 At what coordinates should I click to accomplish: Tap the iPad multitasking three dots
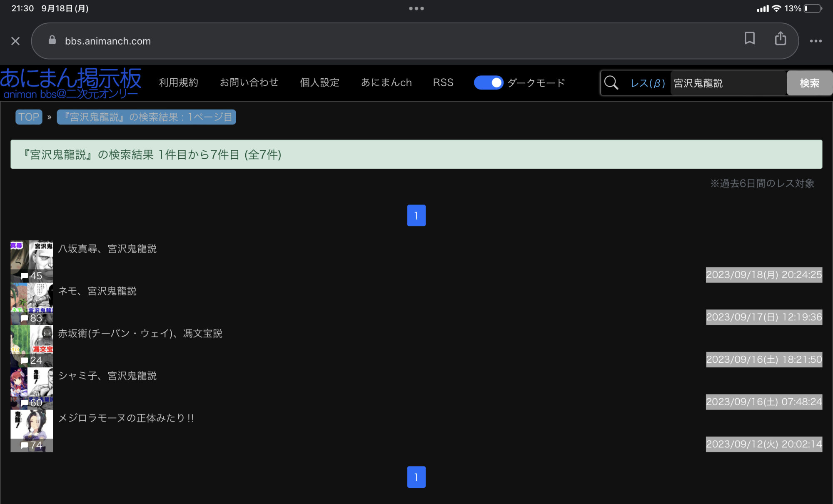(x=416, y=8)
